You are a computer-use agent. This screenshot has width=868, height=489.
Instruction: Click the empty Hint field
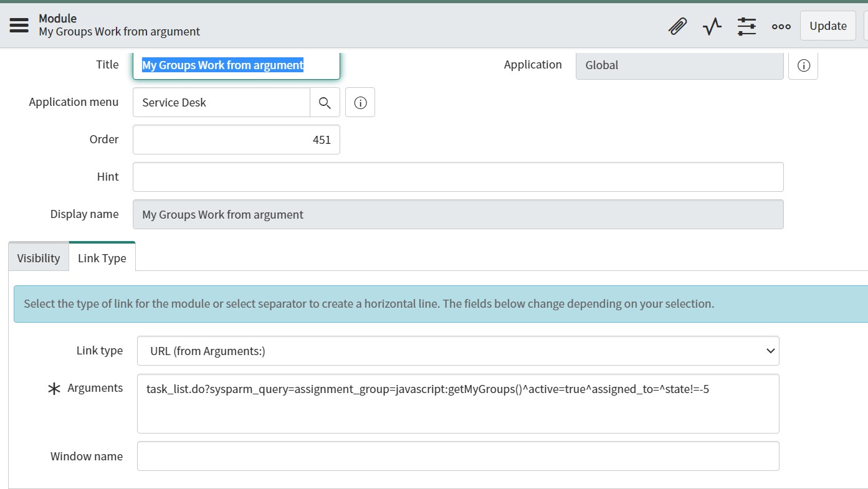pyautogui.click(x=458, y=177)
